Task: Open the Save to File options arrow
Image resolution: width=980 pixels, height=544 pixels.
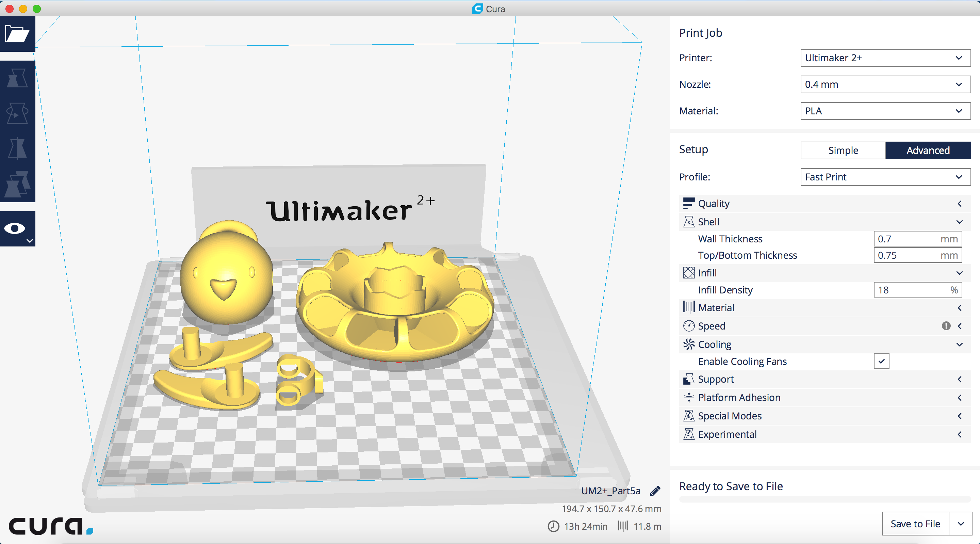Action: [x=961, y=524]
